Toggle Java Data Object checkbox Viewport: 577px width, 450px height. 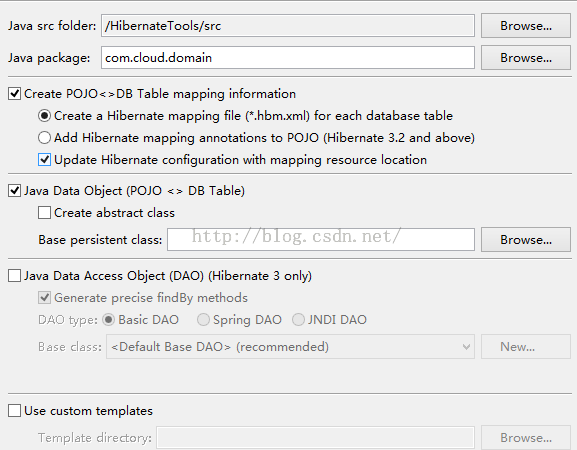point(14,191)
